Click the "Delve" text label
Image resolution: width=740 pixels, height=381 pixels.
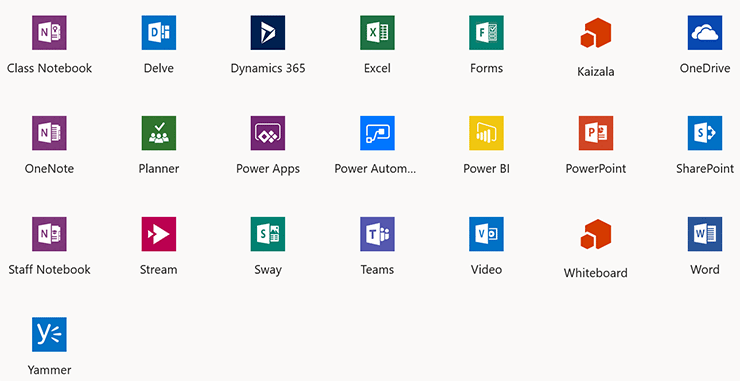point(159,68)
